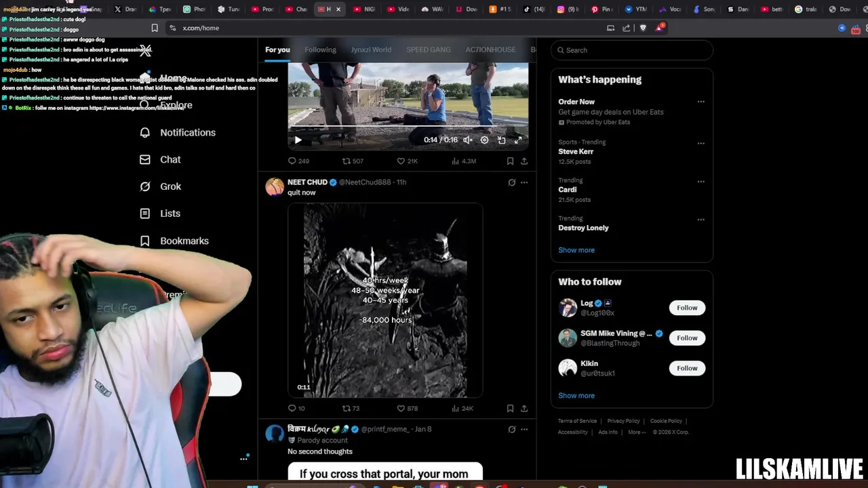Open Bookmarks in the sidebar
This screenshot has width=868, height=488.
[x=174, y=241]
